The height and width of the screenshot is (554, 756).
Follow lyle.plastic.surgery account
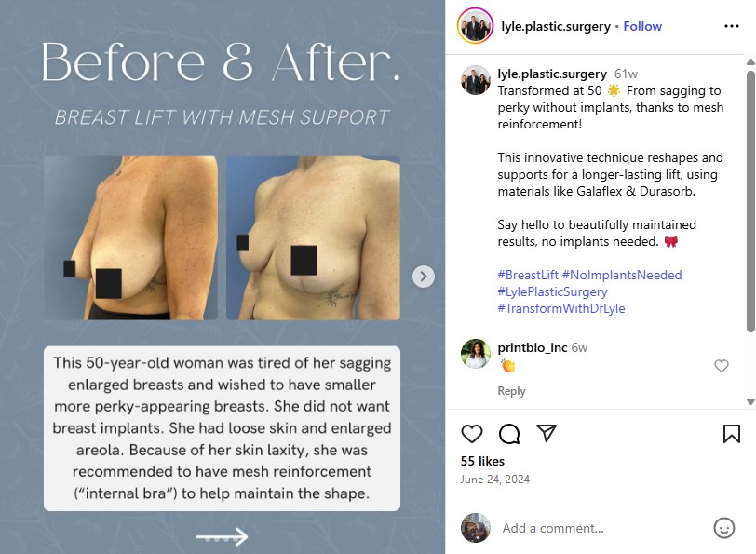coord(642,26)
